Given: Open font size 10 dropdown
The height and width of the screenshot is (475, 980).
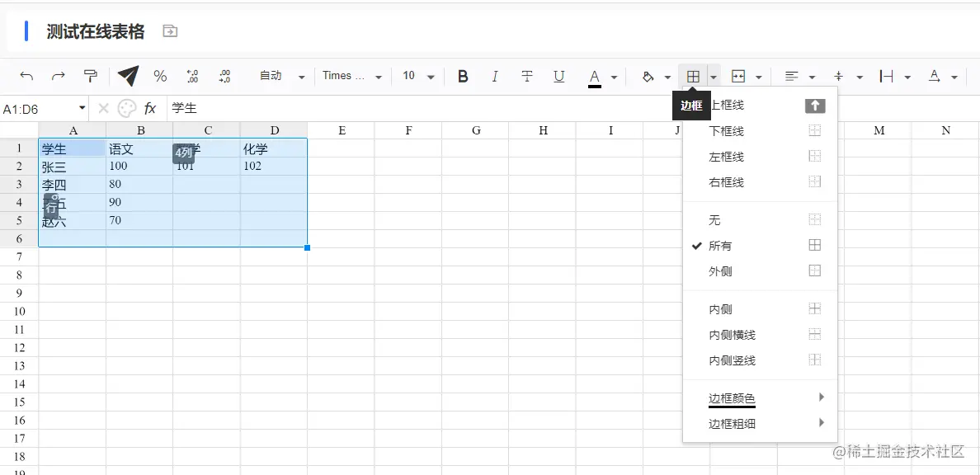Looking at the screenshot, I should [418, 76].
